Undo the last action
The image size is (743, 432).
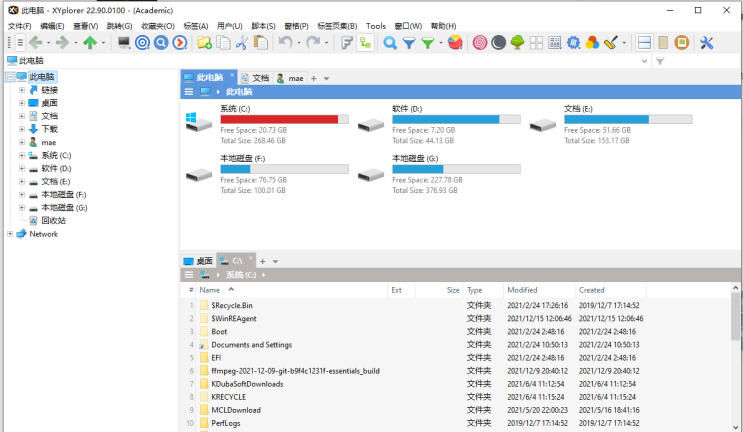pyautogui.click(x=285, y=43)
